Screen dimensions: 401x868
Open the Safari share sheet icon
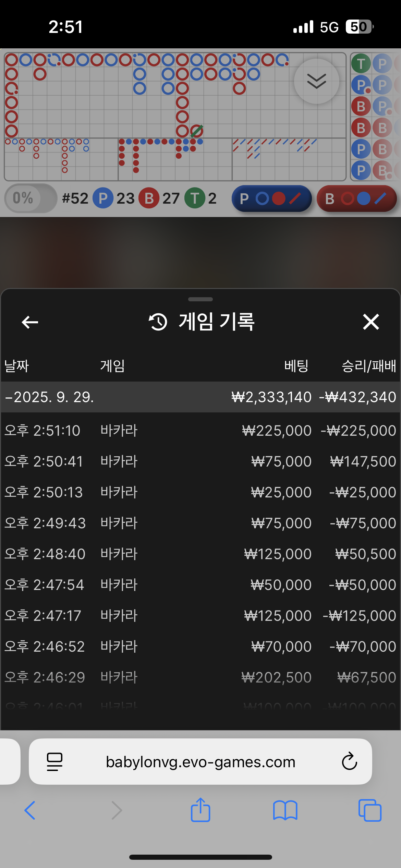200,810
